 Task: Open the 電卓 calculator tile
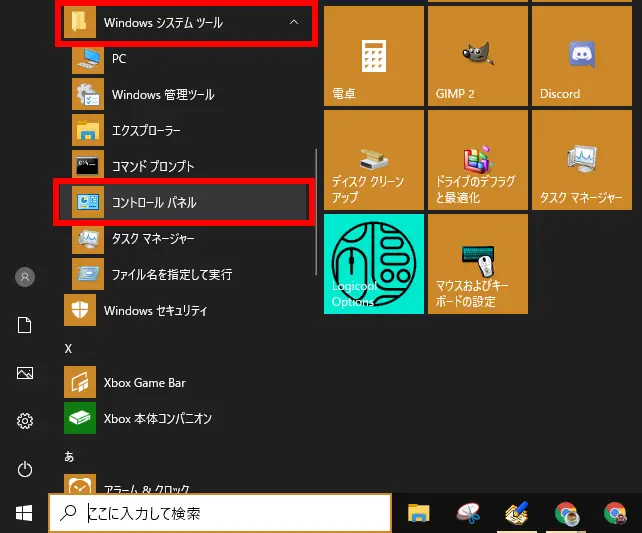click(x=374, y=56)
